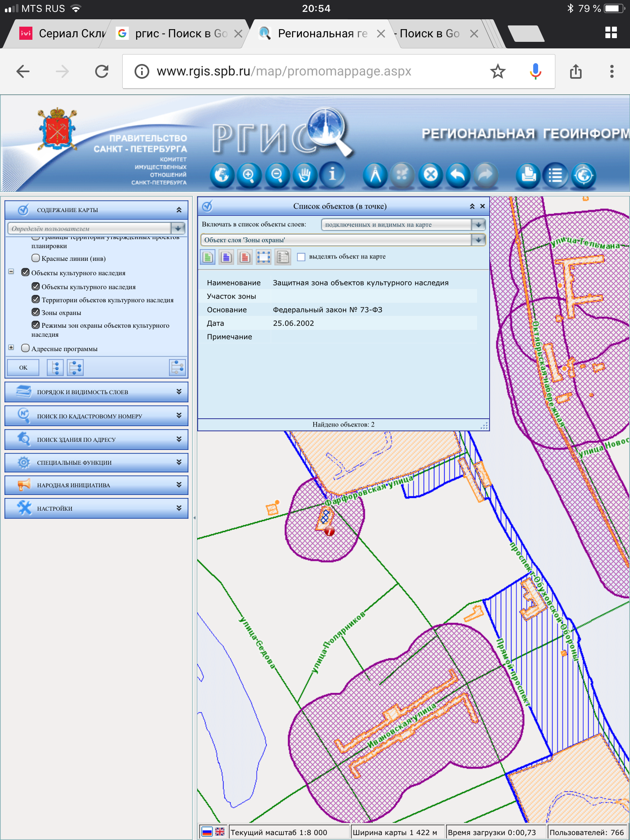Click the zoom in magnifier tool
The width and height of the screenshot is (630, 840).
tap(249, 175)
